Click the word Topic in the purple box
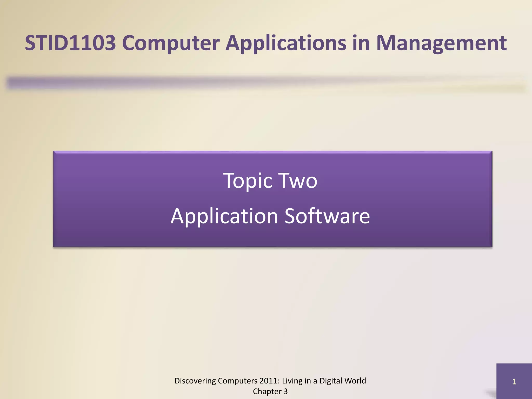Image resolution: width=532 pixels, height=399 pixels. tap(248, 181)
